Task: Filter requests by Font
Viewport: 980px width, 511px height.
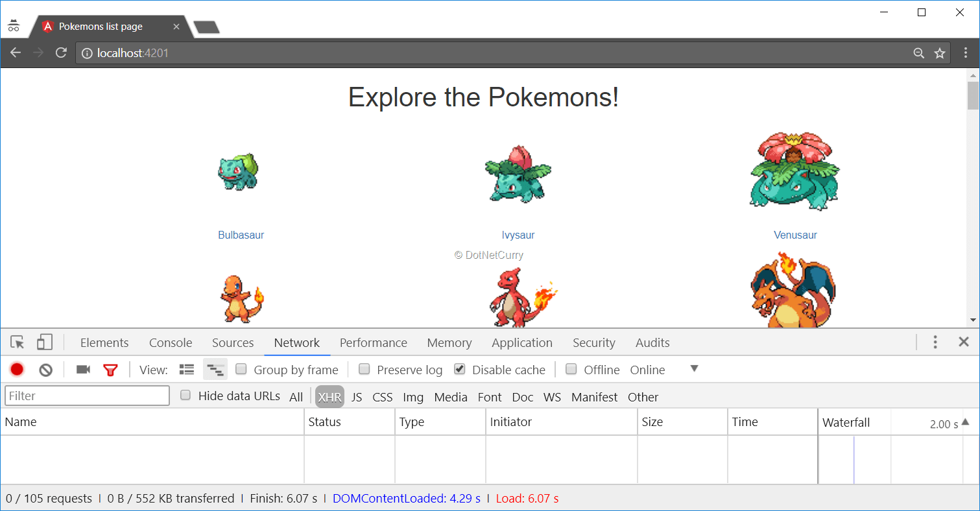Action: pyautogui.click(x=490, y=397)
